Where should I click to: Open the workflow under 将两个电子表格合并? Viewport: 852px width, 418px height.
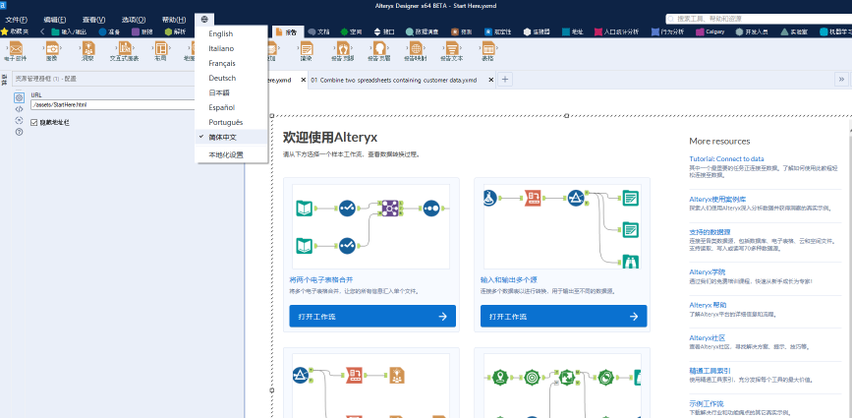click(372, 316)
